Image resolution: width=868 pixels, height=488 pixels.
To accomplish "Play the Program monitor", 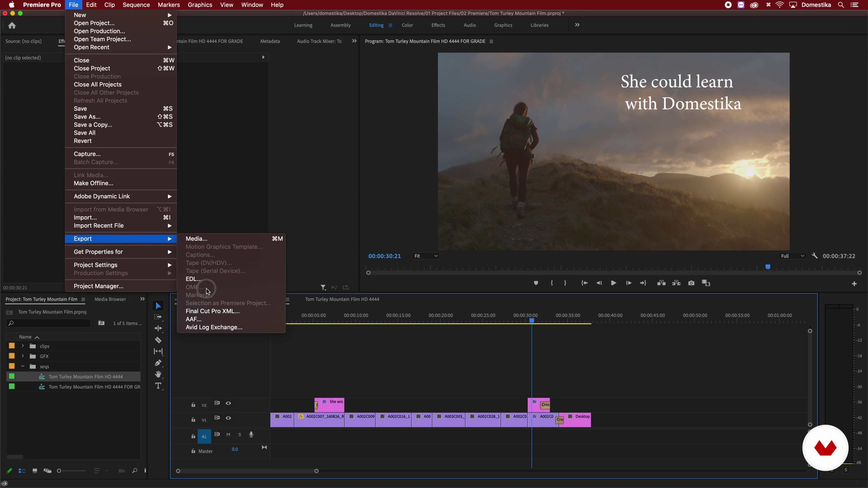I will click(614, 283).
